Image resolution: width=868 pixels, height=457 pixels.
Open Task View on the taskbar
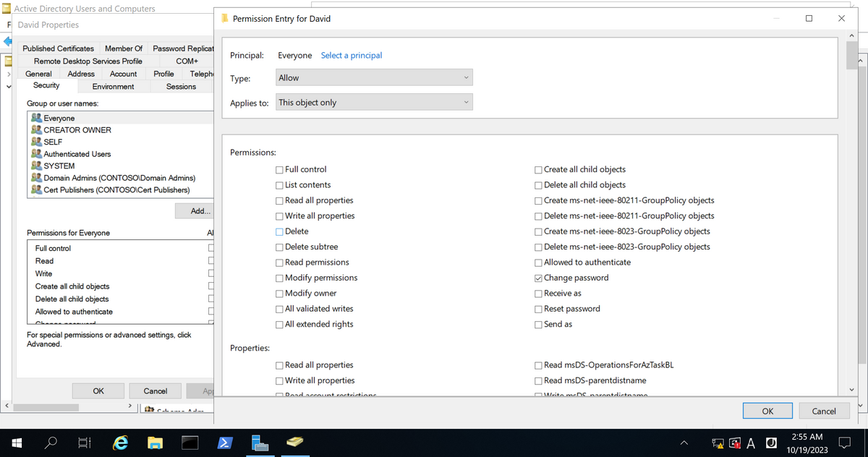[84, 442]
